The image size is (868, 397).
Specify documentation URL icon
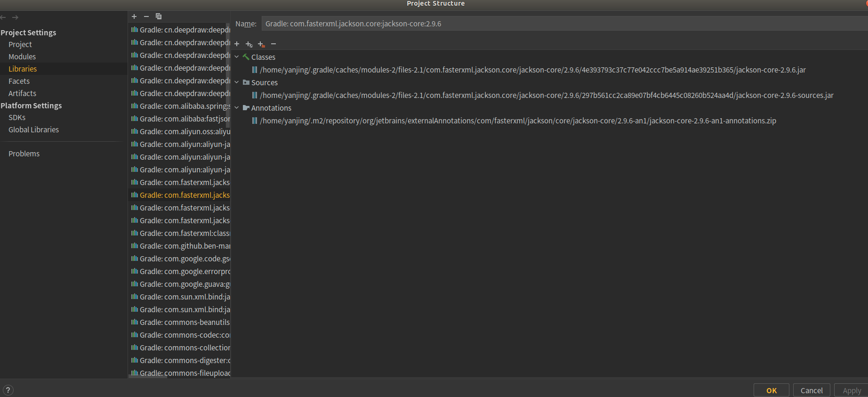(x=249, y=44)
